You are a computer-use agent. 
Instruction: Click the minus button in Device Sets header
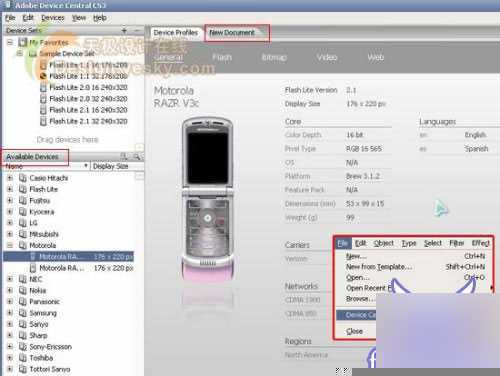[137, 30]
